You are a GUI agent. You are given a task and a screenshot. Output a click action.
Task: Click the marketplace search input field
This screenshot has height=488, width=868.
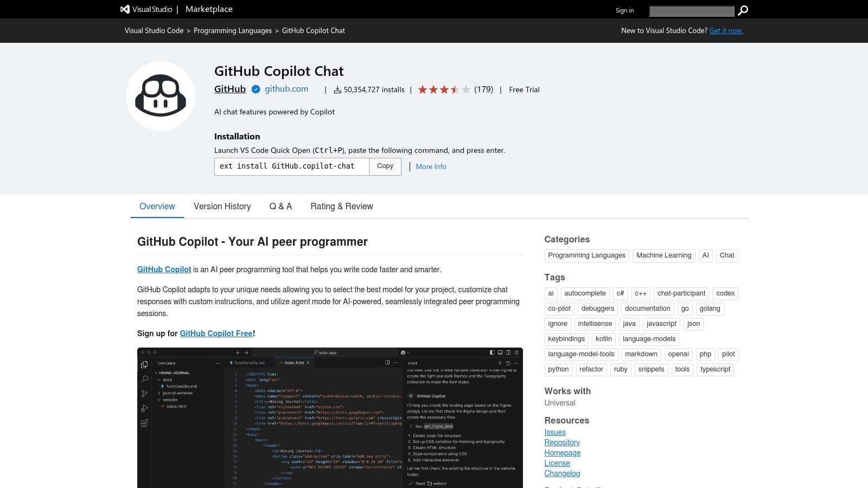(x=691, y=10)
